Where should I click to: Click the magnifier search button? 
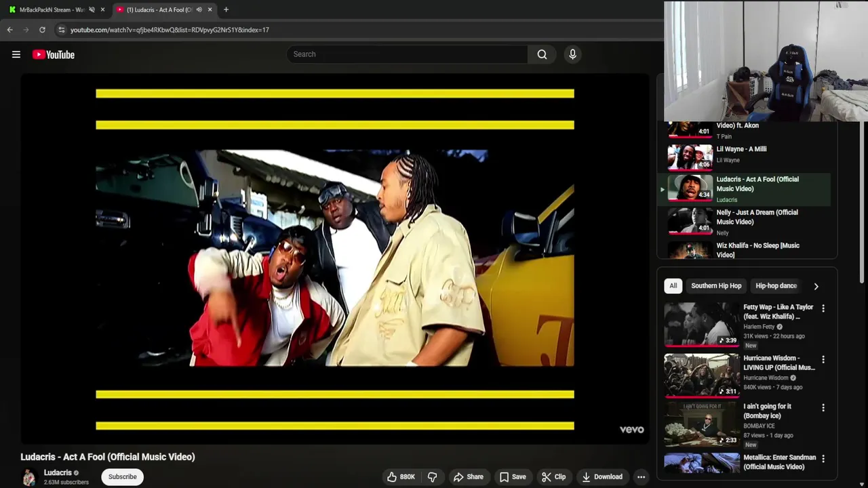[542, 54]
